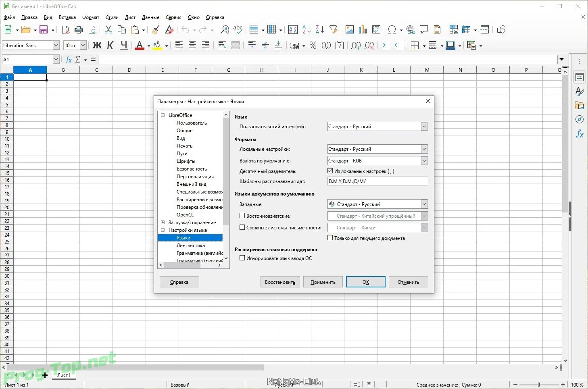Select Безопасность in the options tree

click(x=192, y=169)
